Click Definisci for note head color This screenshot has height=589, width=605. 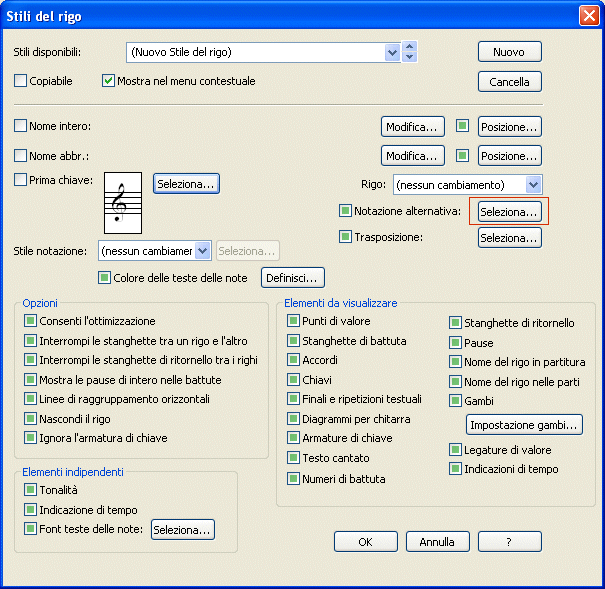[x=293, y=278]
